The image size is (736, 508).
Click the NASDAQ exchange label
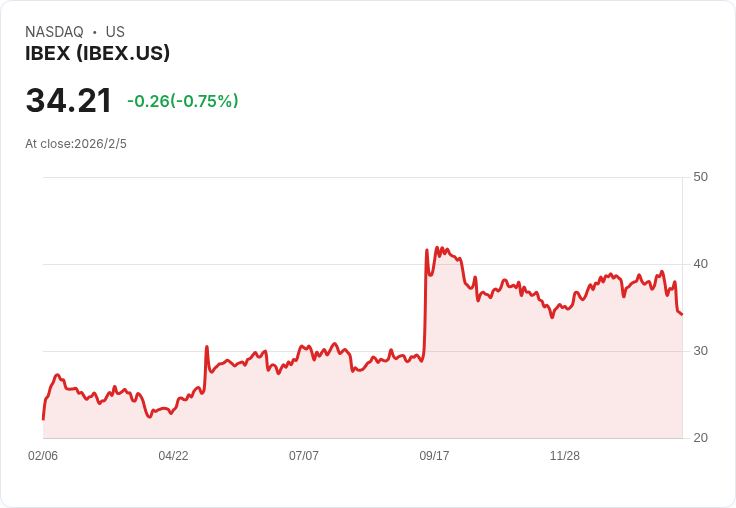[54, 32]
